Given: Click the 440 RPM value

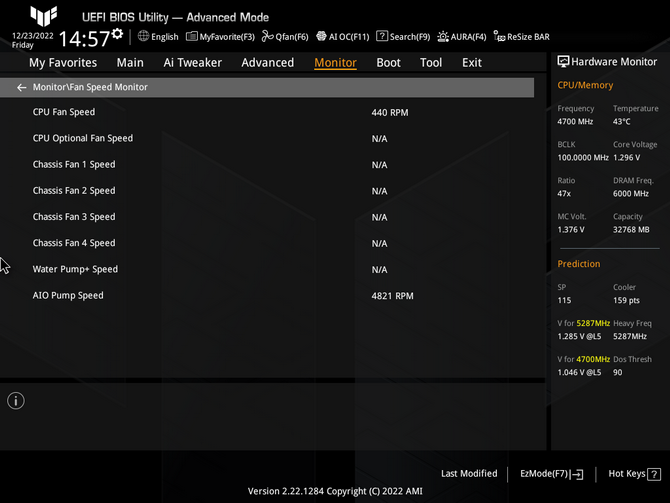Looking at the screenshot, I should [390, 113].
